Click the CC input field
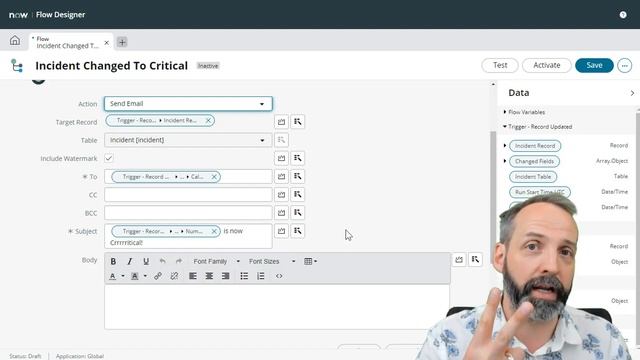The width and height of the screenshot is (640, 360). coord(188,195)
